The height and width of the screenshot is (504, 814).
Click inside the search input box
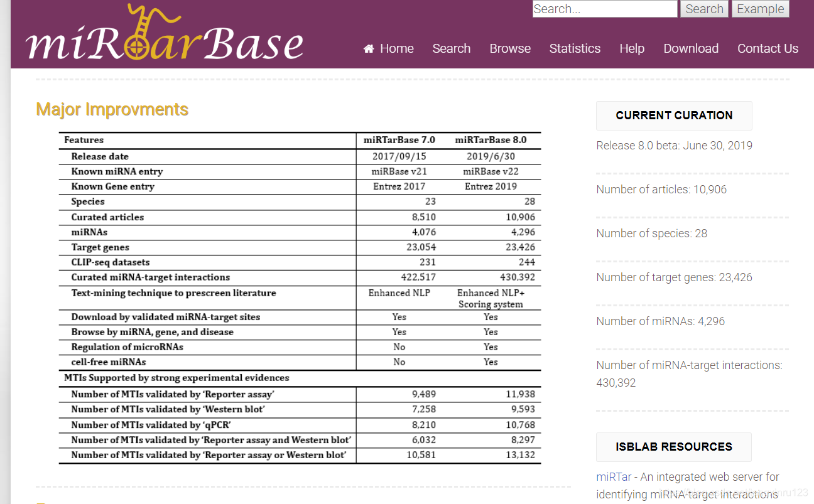point(604,9)
